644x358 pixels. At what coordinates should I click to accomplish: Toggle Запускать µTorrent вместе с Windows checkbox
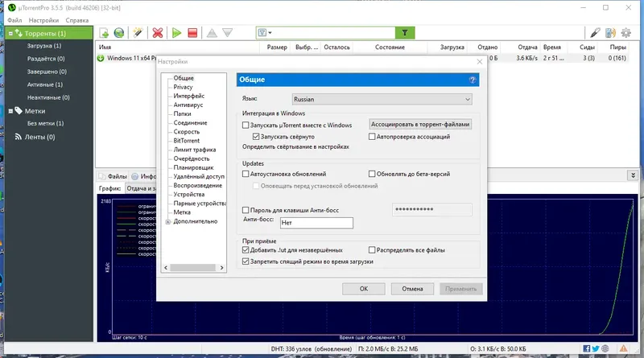tap(246, 125)
